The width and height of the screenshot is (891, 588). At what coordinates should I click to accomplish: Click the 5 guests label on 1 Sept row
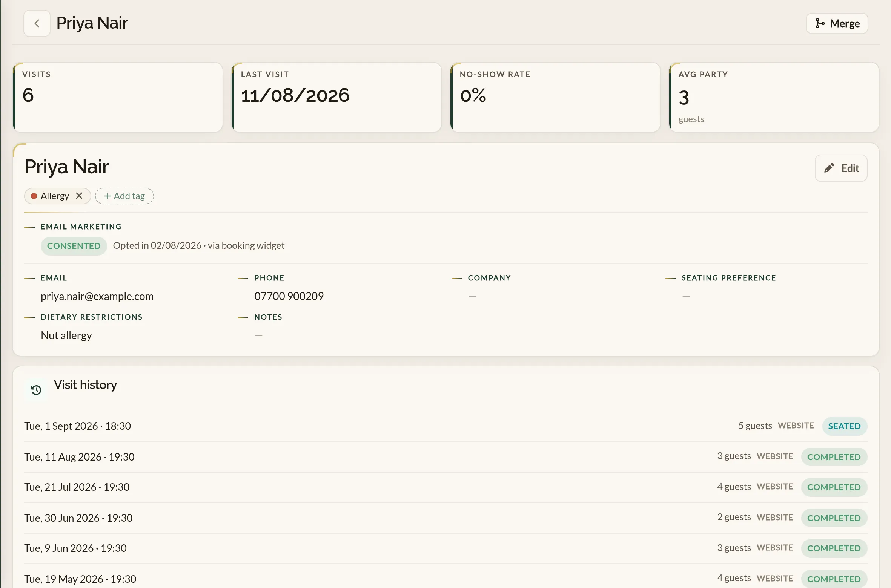tap(755, 426)
